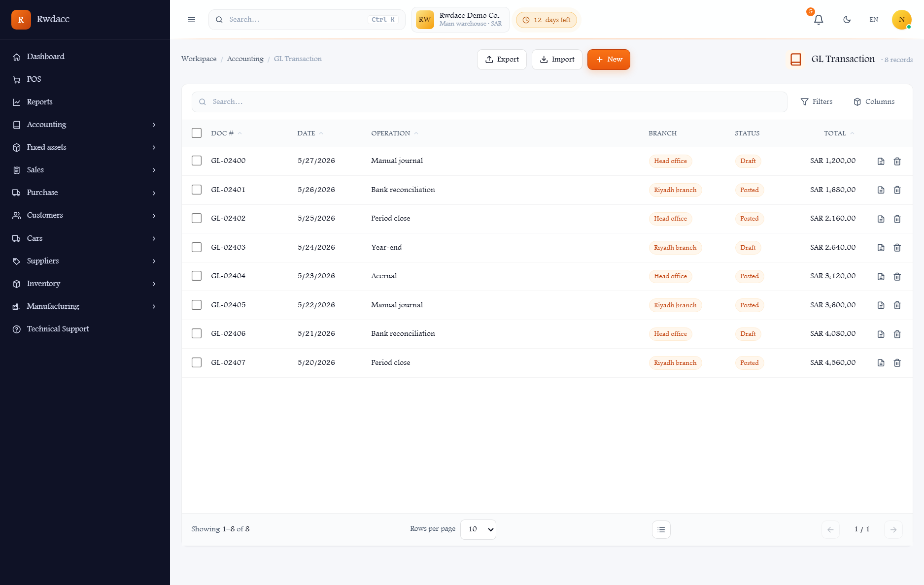Click the hamburger menu icon in the header
The width and height of the screenshot is (924, 585).
(x=192, y=20)
